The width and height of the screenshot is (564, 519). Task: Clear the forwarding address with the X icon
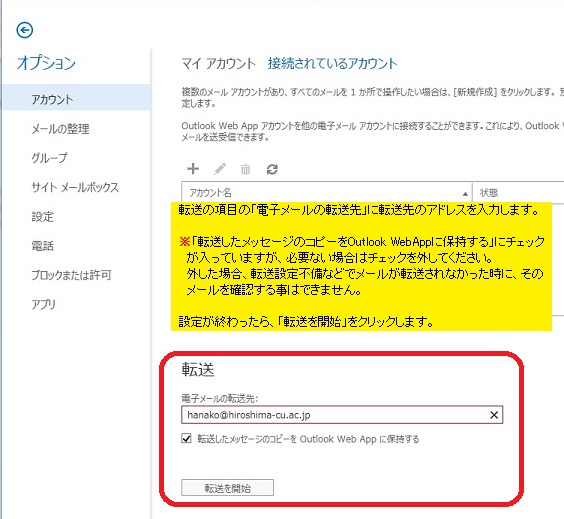pos(494,415)
